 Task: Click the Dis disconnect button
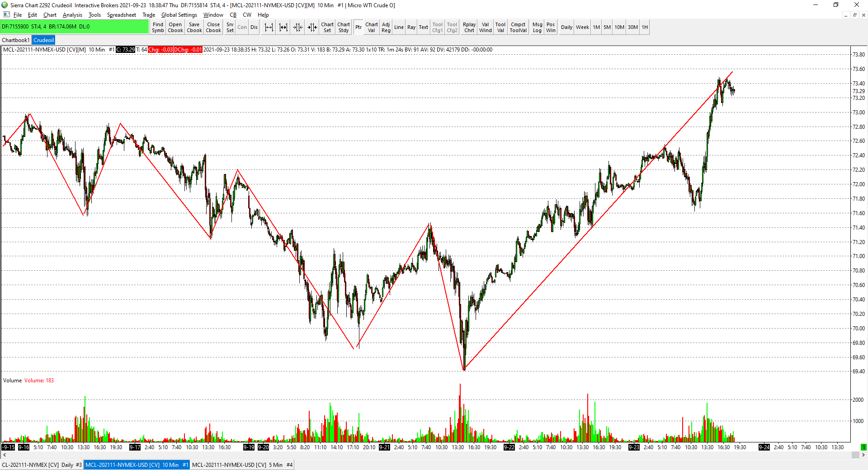coord(254,28)
